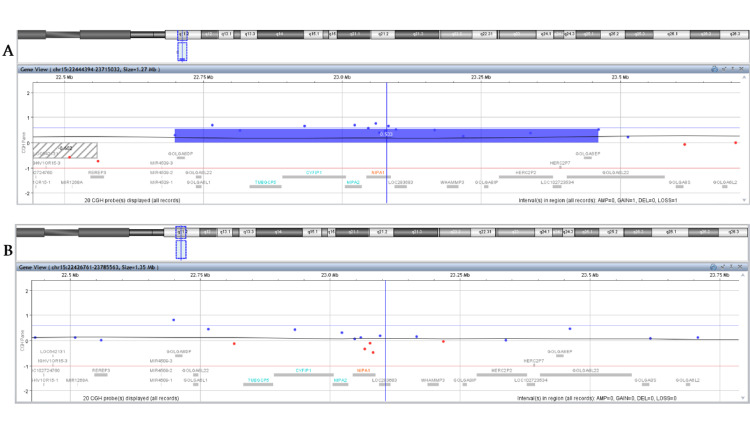Click cytoband q22.31 on panel B chromosome ideogram
This screenshot has width=750, height=422.
coord(484,233)
